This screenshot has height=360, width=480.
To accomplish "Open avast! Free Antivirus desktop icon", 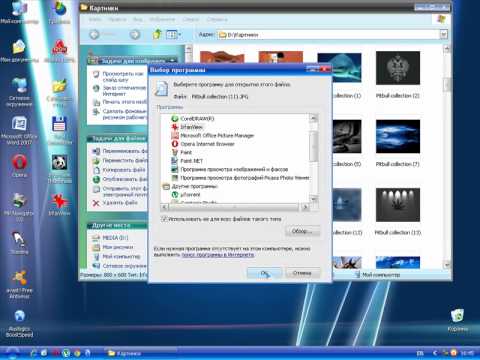I will tap(19, 283).
